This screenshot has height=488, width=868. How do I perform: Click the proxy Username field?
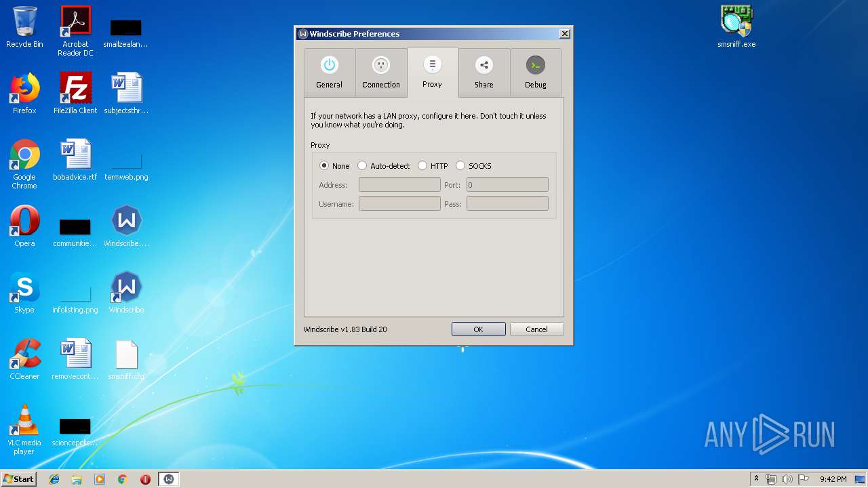click(399, 203)
